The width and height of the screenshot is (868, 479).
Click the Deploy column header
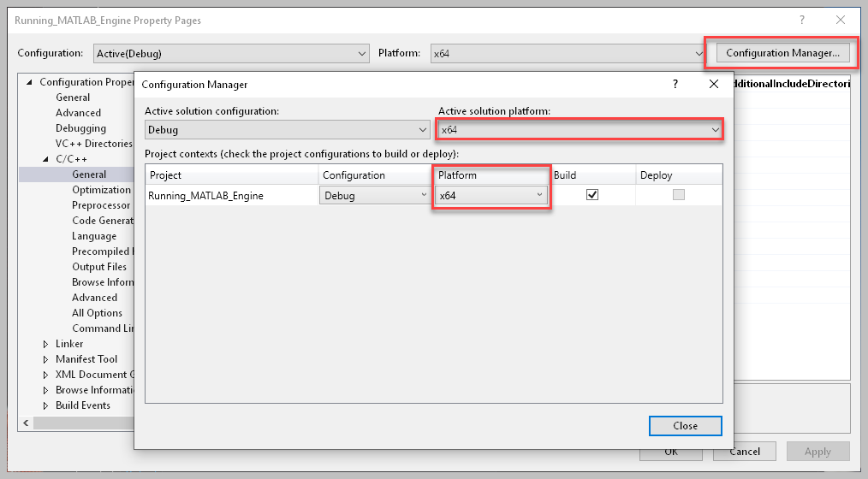[679, 175]
